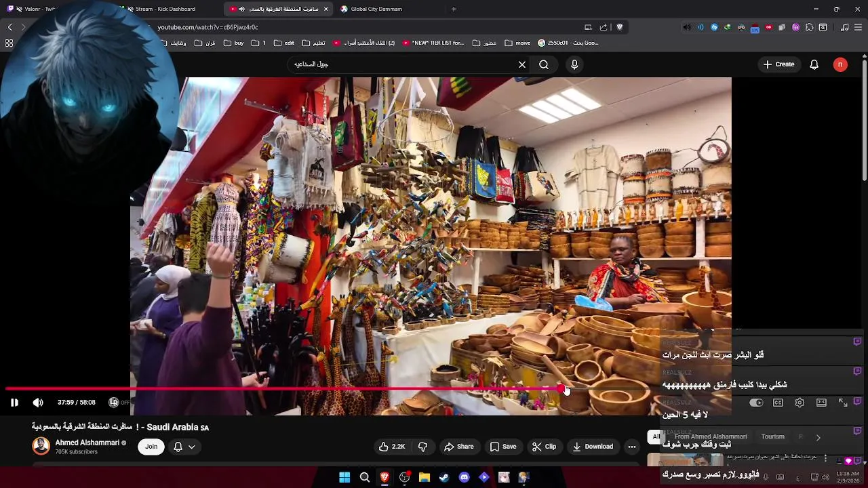
Task: Open the player settings gear
Action: (x=800, y=403)
